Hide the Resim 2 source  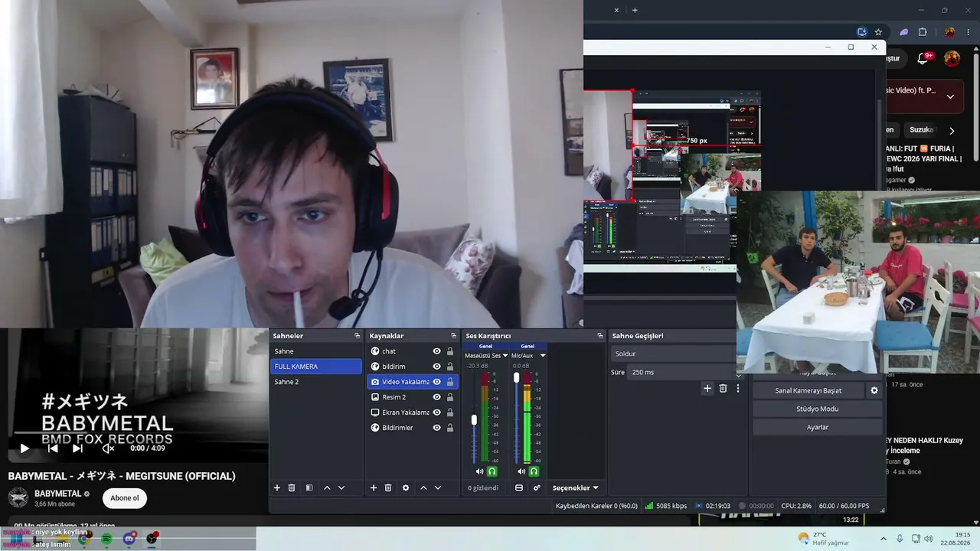[x=437, y=397]
